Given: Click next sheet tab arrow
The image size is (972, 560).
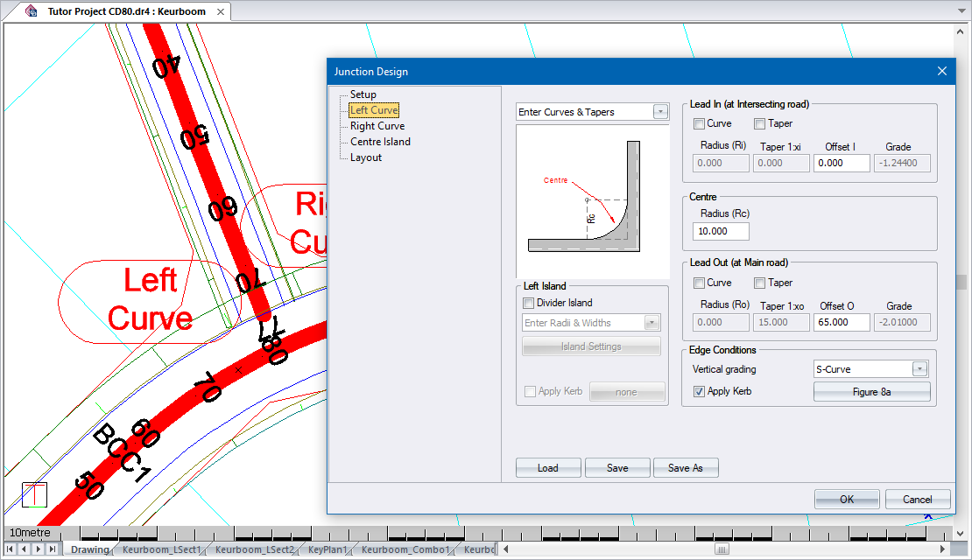Looking at the screenshot, I should [x=38, y=549].
